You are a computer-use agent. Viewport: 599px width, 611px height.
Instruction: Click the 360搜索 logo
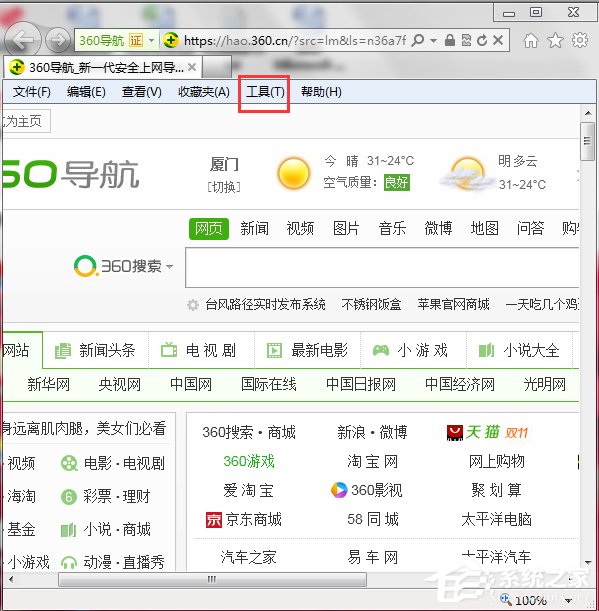click(118, 266)
